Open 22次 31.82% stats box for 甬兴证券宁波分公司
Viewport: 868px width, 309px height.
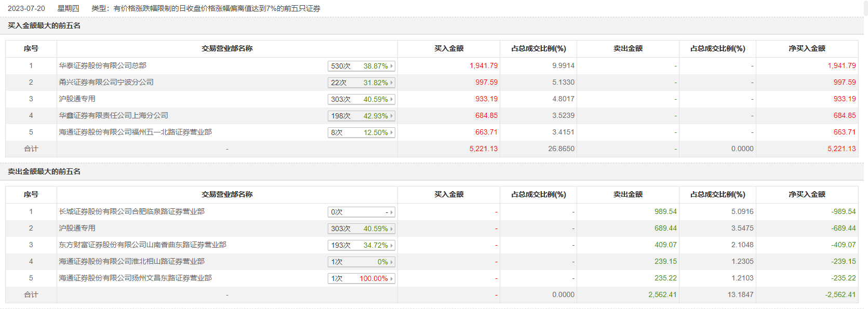362,83
